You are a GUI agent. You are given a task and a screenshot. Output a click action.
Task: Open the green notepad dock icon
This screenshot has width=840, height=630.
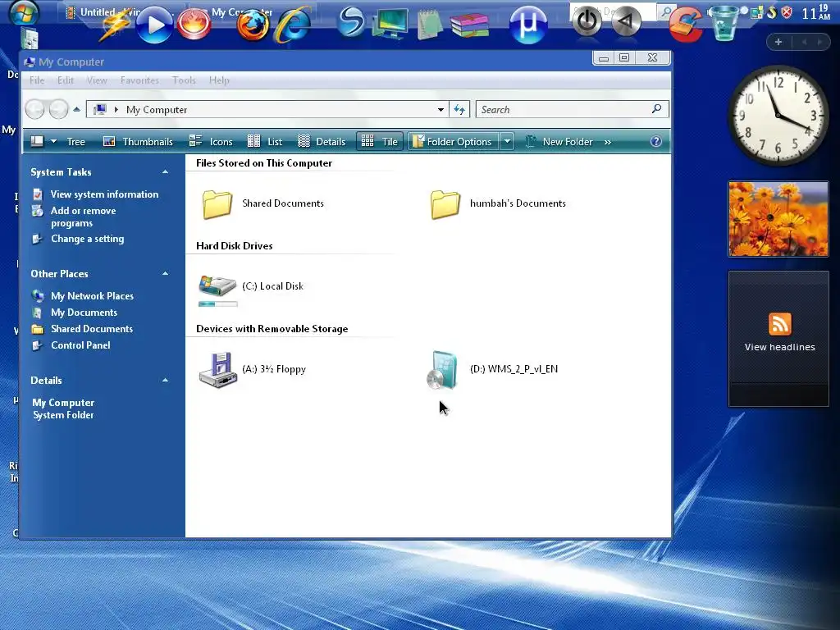pos(430,24)
